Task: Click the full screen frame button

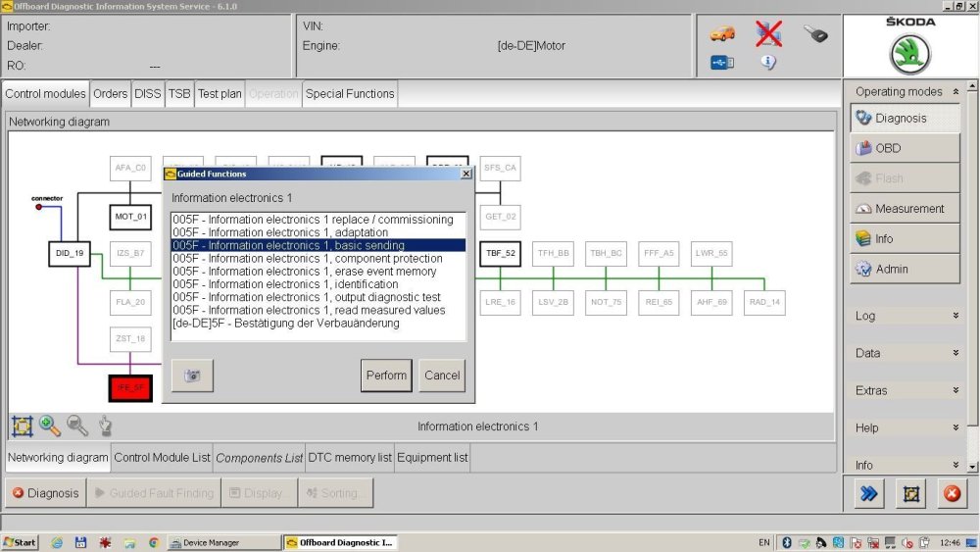Action: pyautogui.click(x=910, y=493)
